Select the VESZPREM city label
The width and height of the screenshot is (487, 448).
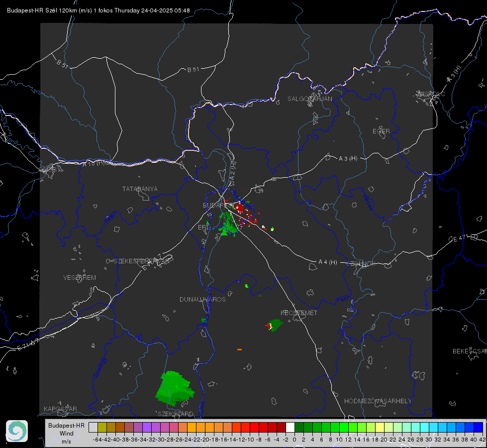pyautogui.click(x=80, y=278)
